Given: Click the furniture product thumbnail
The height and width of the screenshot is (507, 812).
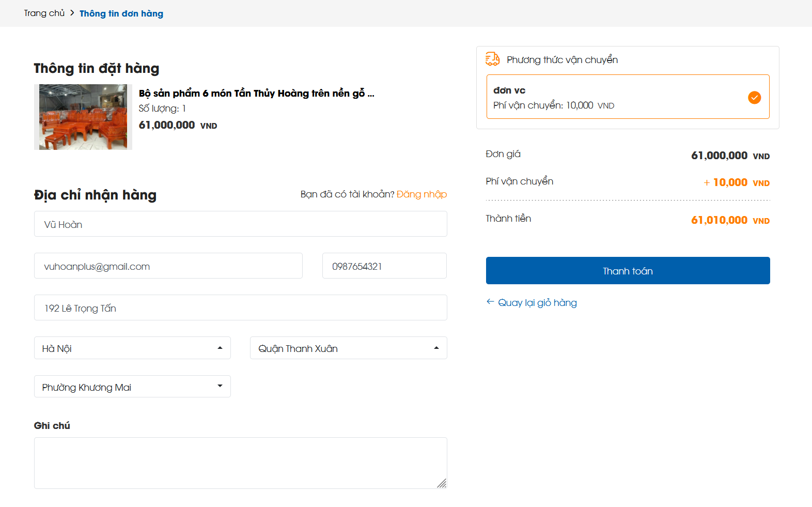Looking at the screenshot, I should (x=83, y=117).
